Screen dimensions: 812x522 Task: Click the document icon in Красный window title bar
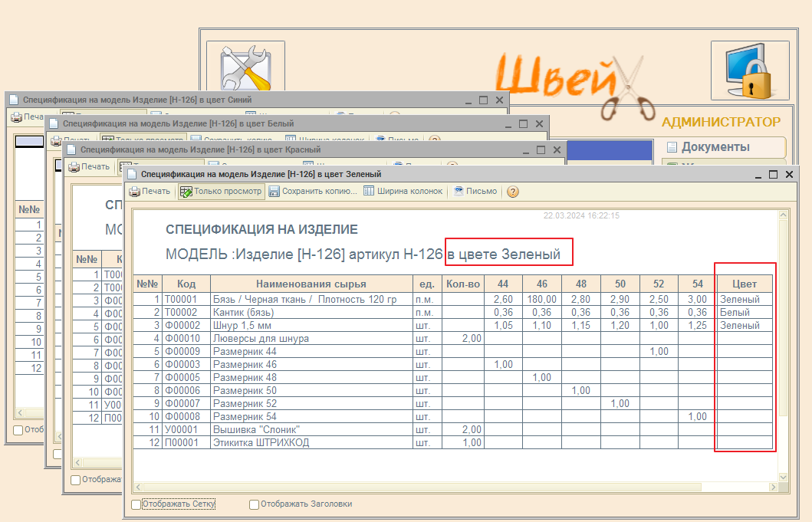[x=71, y=149]
